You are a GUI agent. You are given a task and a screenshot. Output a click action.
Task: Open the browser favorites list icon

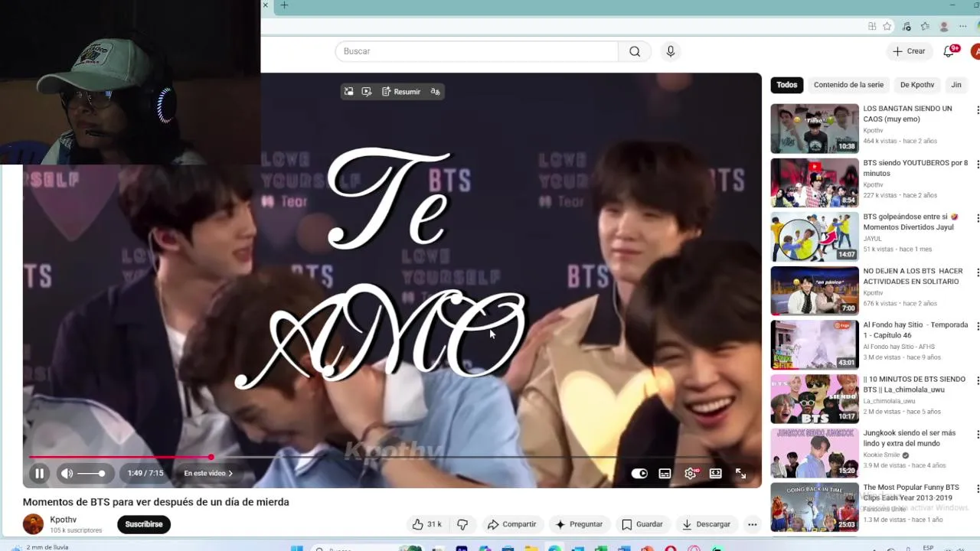click(925, 26)
